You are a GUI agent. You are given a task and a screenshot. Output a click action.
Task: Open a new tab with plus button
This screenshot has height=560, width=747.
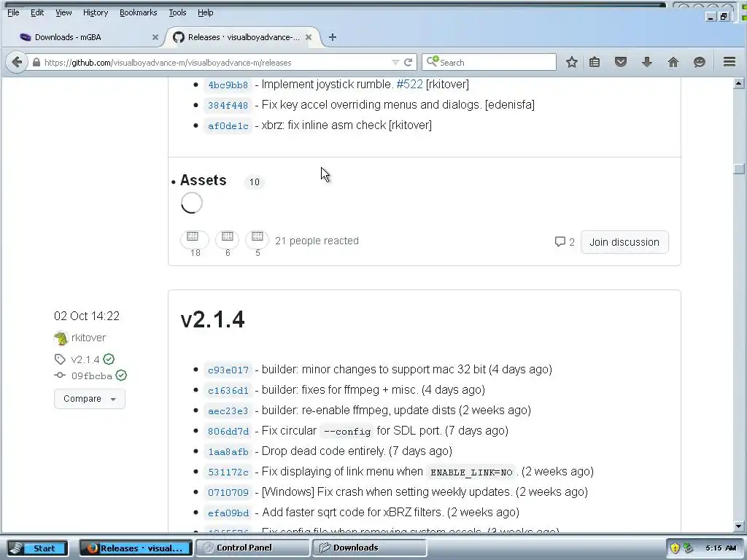[333, 37]
